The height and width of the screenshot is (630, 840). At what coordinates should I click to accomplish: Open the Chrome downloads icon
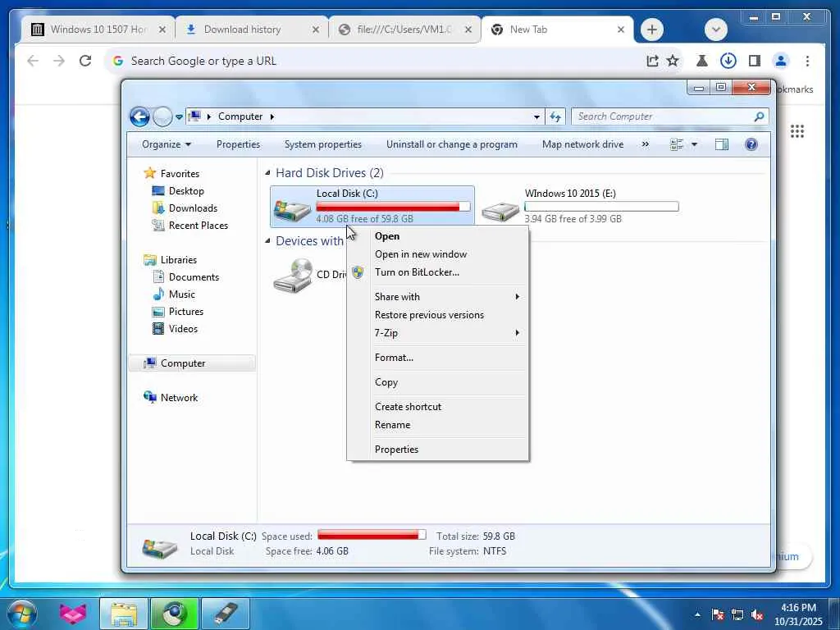tap(728, 61)
